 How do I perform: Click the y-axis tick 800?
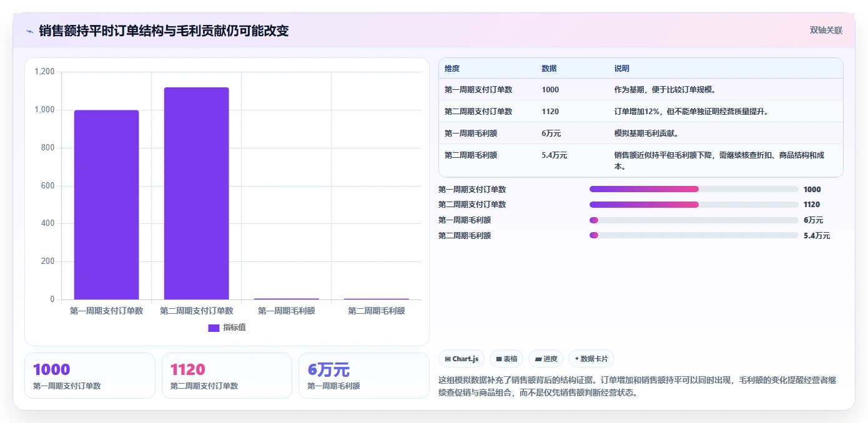tap(48, 148)
